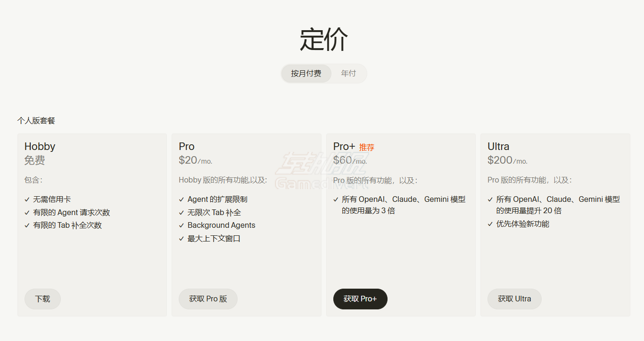Click the checkmark beside 无需信用卡
Image resolution: width=644 pixels, height=341 pixels.
(27, 199)
